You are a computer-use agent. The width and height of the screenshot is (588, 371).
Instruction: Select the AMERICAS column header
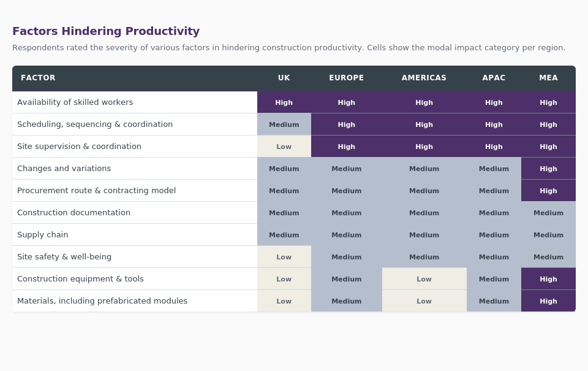[424, 78]
